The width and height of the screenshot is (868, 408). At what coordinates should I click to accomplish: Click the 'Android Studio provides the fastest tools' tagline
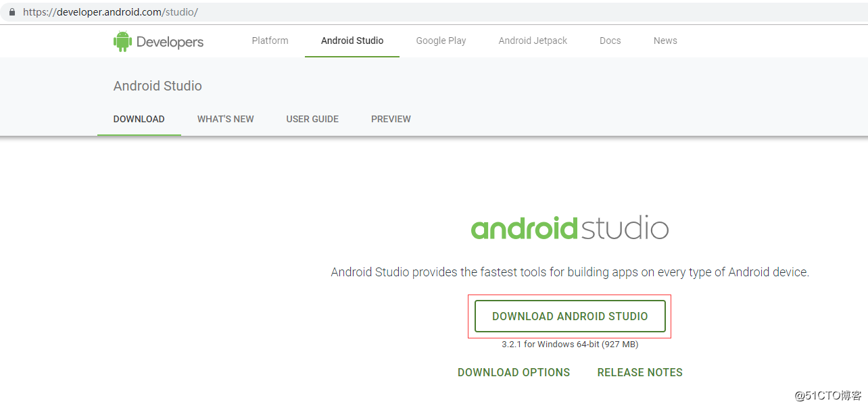570,272
